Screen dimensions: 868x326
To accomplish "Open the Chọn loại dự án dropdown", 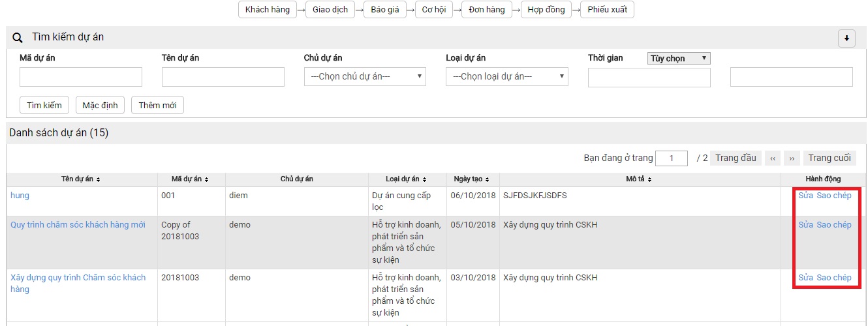I will pos(507,77).
